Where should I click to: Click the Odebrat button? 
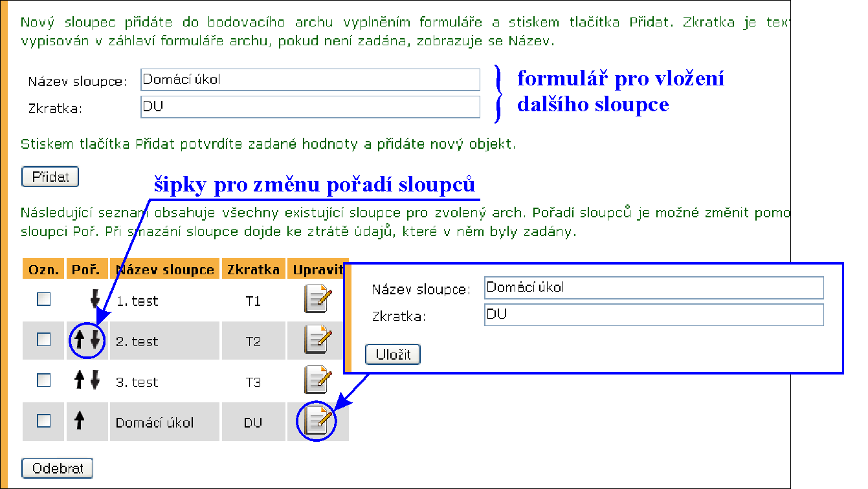pos(58,468)
